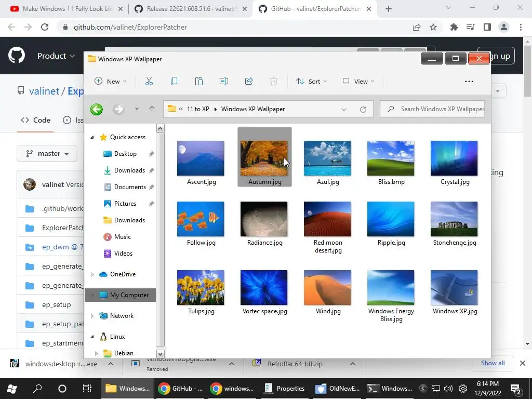The height and width of the screenshot is (399, 532).
Task: Select Videos in navigation pane
Action: pos(123,254)
